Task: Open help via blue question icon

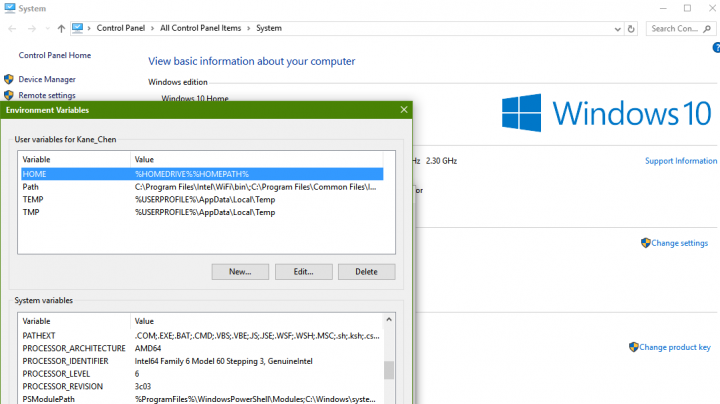Action: [x=716, y=47]
